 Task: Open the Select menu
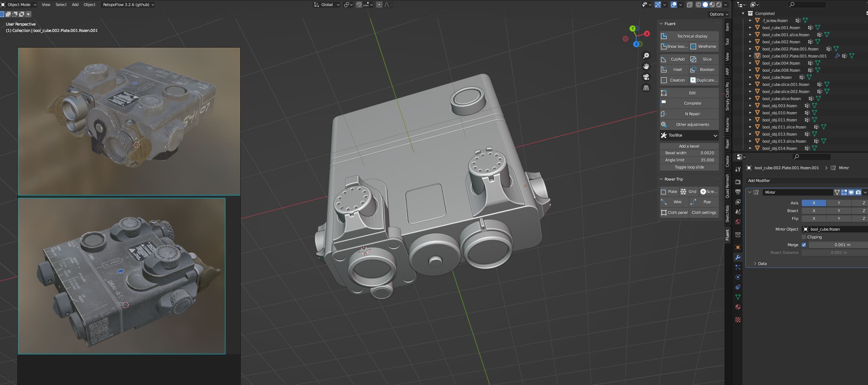(x=61, y=5)
